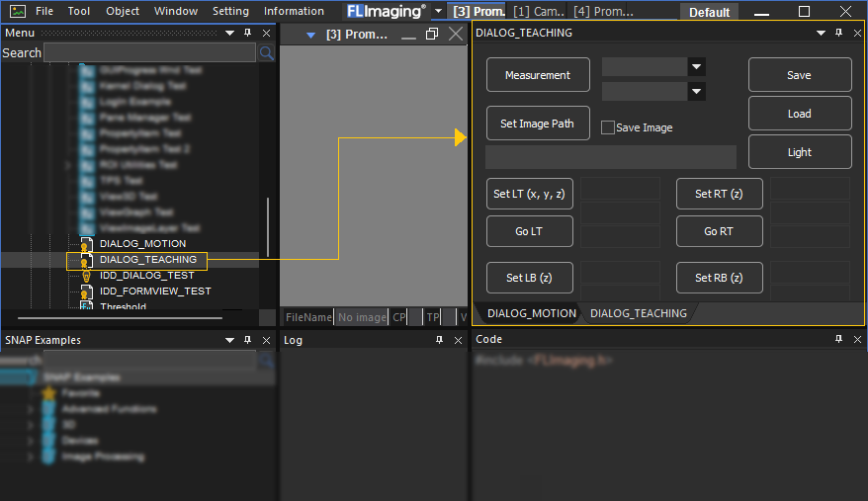Switch to the [4] Prom... view tab
Screen dimensions: 868x501
tap(603, 12)
